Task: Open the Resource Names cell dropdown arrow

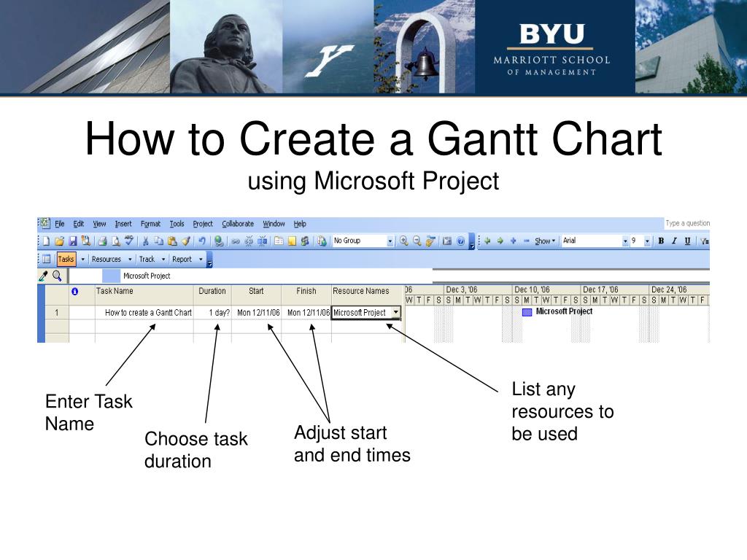Action: point(395,312)
